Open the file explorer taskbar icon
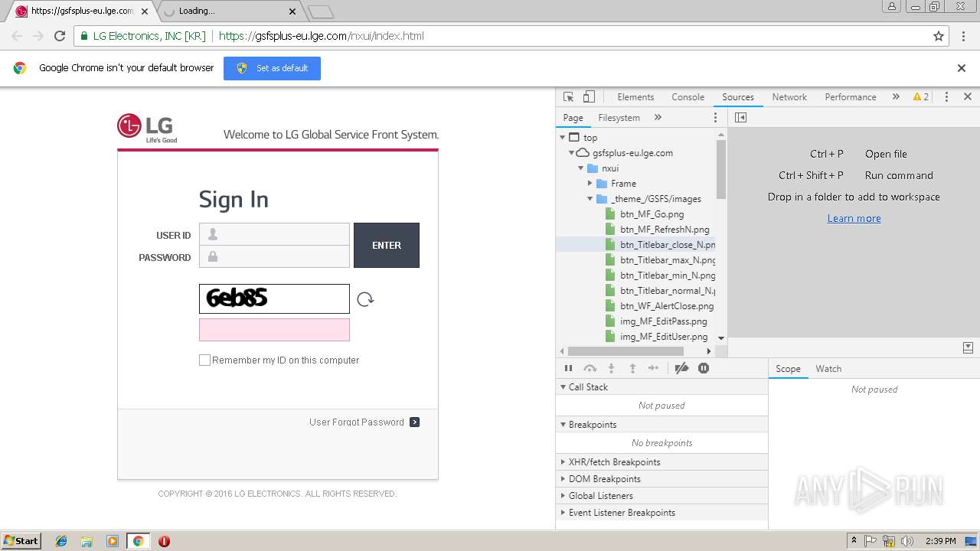Viewport: 980px width, 551px height. pos(87,541)
